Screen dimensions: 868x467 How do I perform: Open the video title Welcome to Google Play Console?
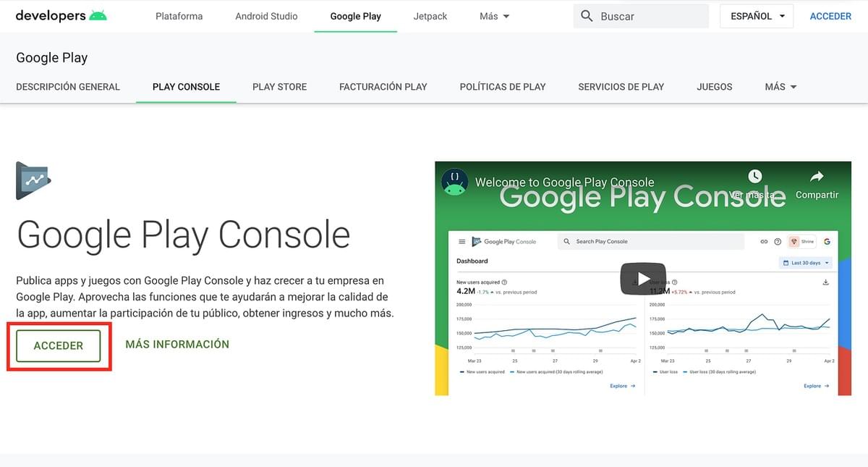(x=564, y=182)
